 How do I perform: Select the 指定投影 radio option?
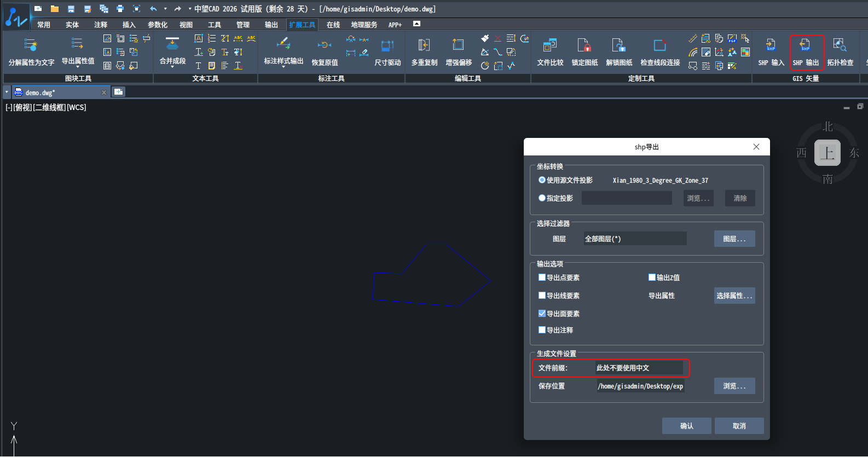coord(542,198)
